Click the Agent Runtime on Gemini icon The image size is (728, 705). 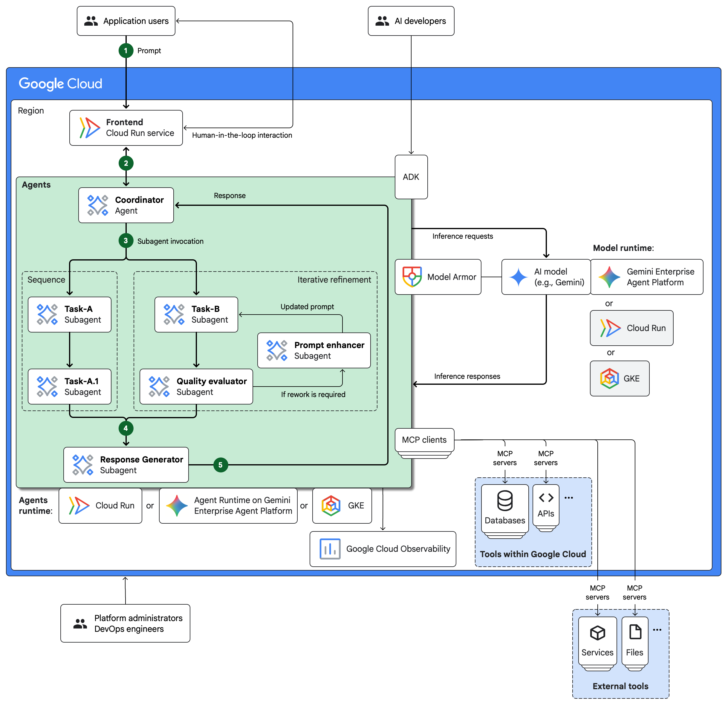(x=177, y=506)
